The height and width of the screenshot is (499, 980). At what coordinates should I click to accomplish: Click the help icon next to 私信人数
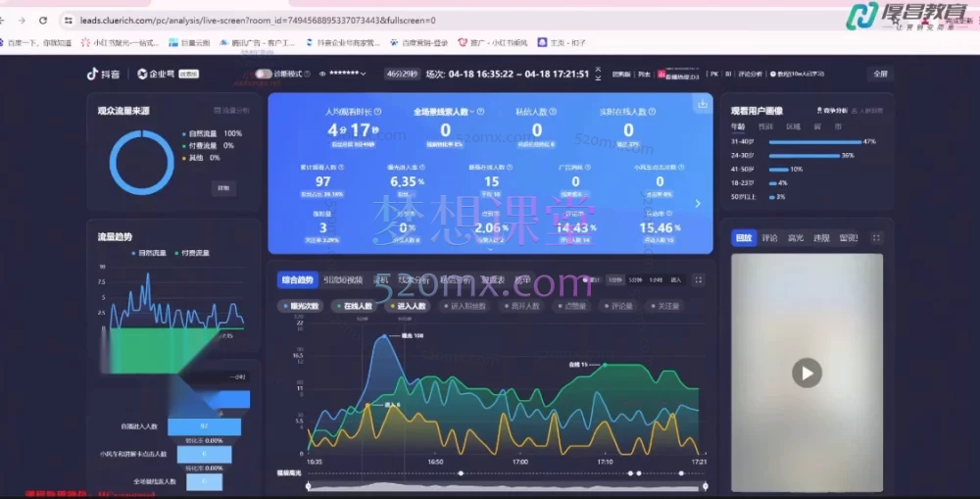[554, 113]
